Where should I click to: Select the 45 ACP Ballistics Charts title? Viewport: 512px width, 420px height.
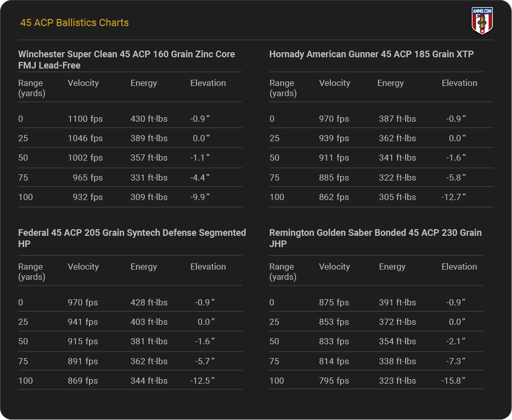pos(74,23)
